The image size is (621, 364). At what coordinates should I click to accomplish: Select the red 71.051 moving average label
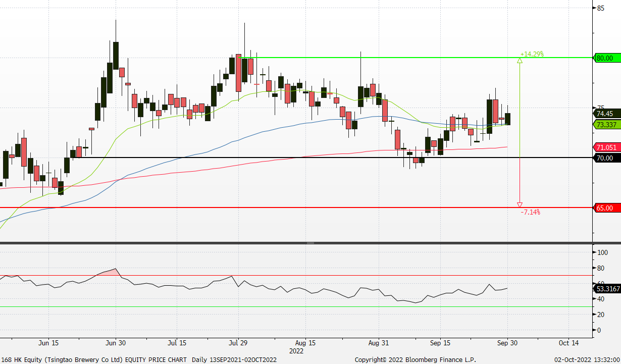(606, 147)
